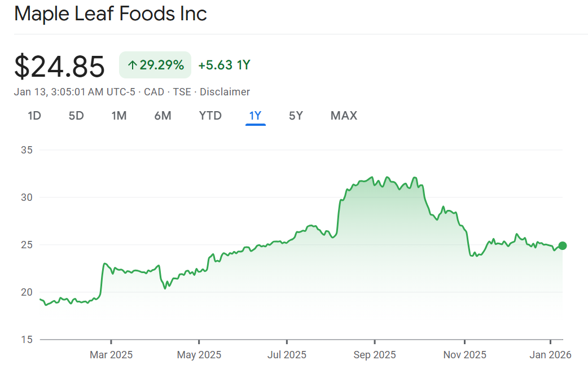Open the 1M chart range

click(x=119, y=116)
